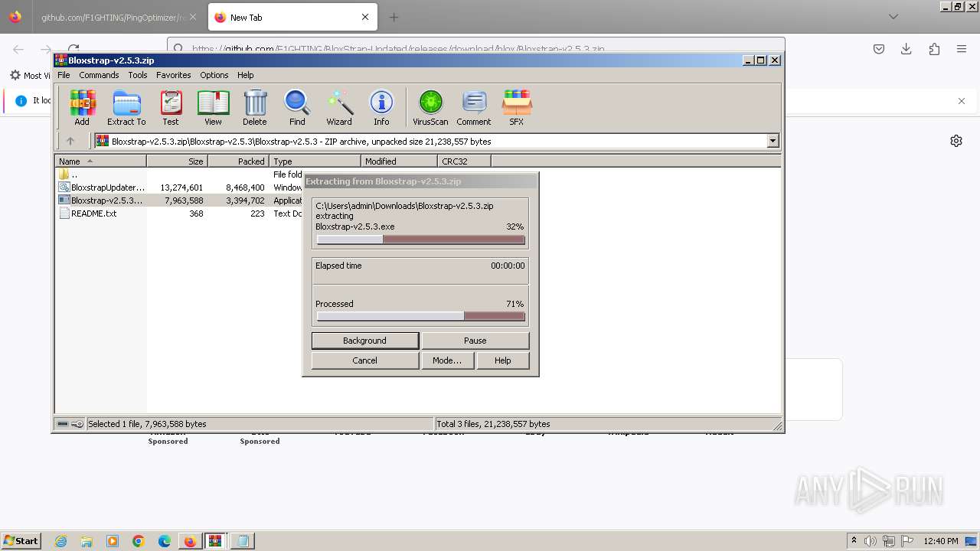Click the Processed 71% progress bar
This screenshot has height=551, width=980.
click(x=420, y=316)
